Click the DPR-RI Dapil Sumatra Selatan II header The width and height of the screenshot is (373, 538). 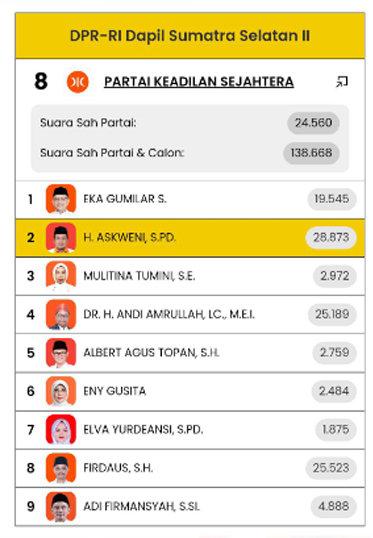190,36
